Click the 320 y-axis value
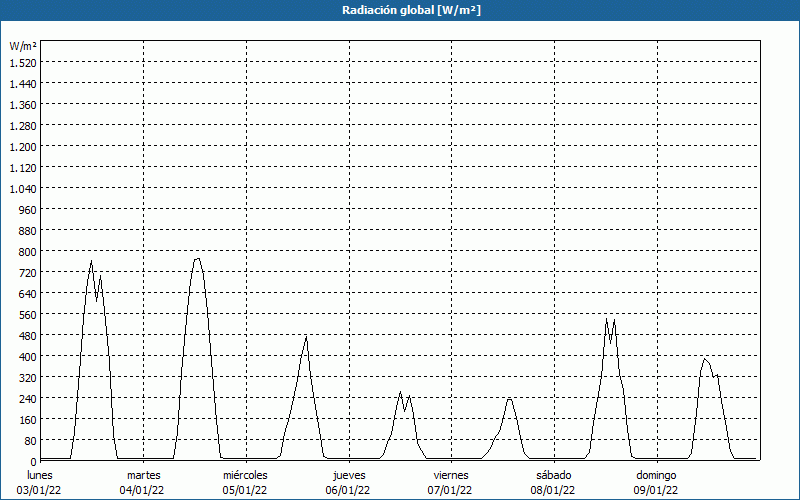Viewport: 800px width, 500px height. 28,377
